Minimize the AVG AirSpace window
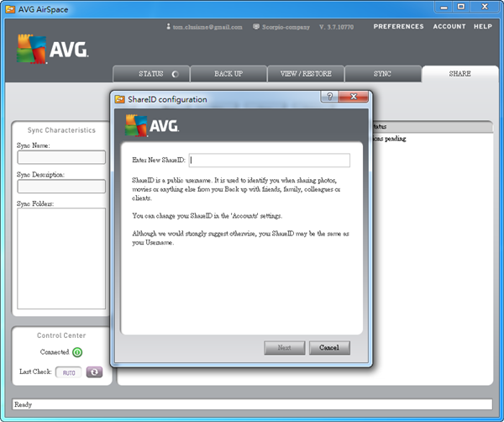This screenshot has width=504, height=422. (444, 7)
